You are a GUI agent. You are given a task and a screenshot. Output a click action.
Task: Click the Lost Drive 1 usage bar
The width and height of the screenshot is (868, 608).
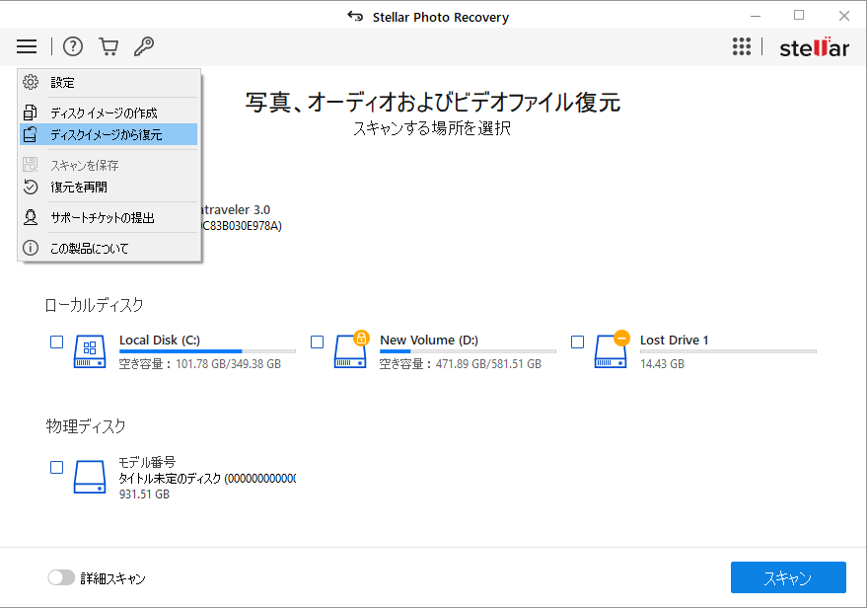point(728,351)
